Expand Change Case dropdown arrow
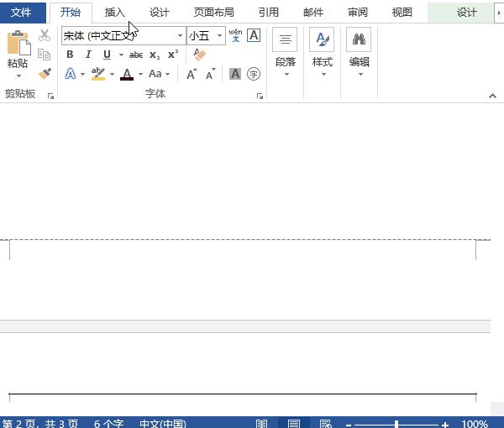Screen dimensions: 504x428 (x=167, y=74)
